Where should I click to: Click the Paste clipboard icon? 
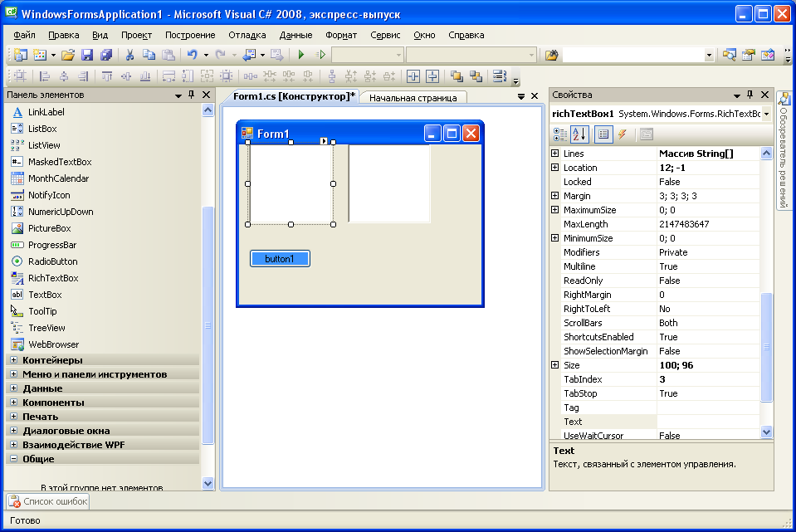[x=168, y=54]
